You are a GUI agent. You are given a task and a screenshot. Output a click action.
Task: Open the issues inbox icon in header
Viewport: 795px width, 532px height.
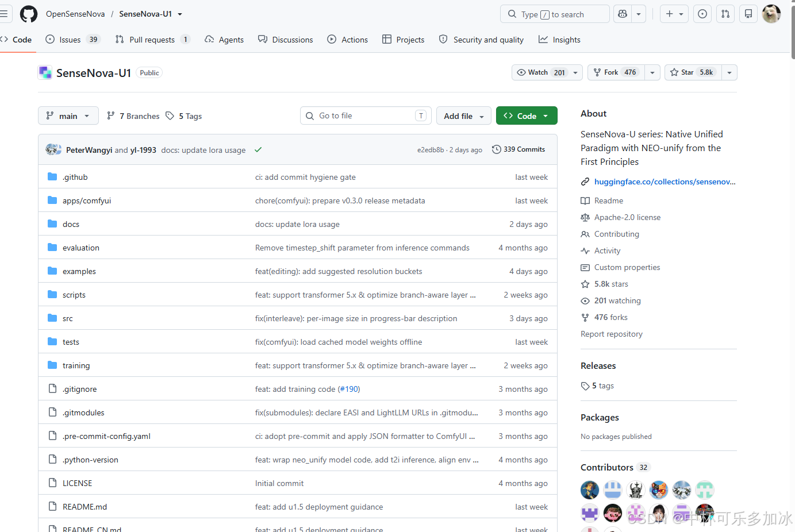tap(702, 14)
